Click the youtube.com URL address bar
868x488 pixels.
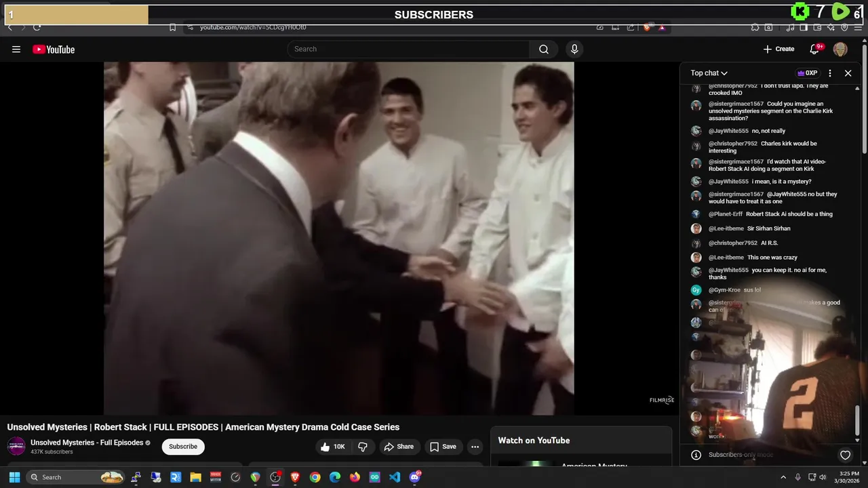[x=253, y=27]
